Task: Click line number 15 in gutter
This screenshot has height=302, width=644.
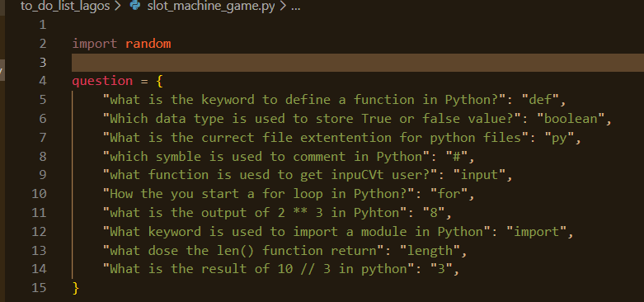Action: [39, 288]
